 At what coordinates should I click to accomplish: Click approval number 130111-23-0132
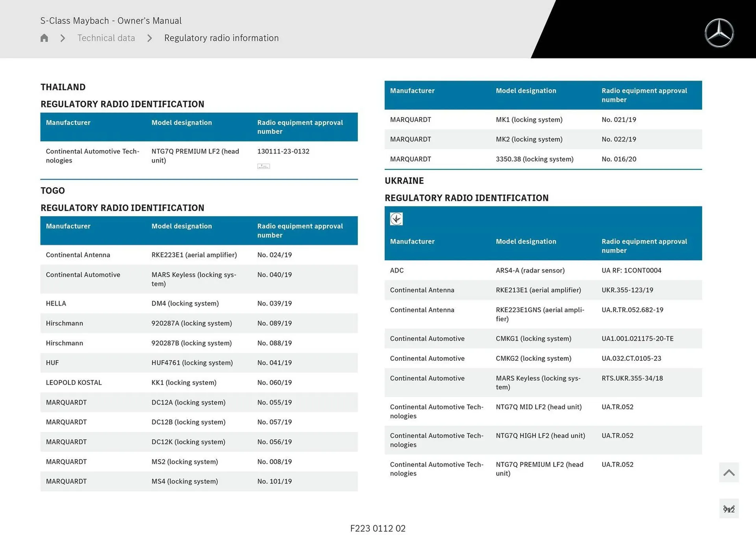tap(283, 151)
